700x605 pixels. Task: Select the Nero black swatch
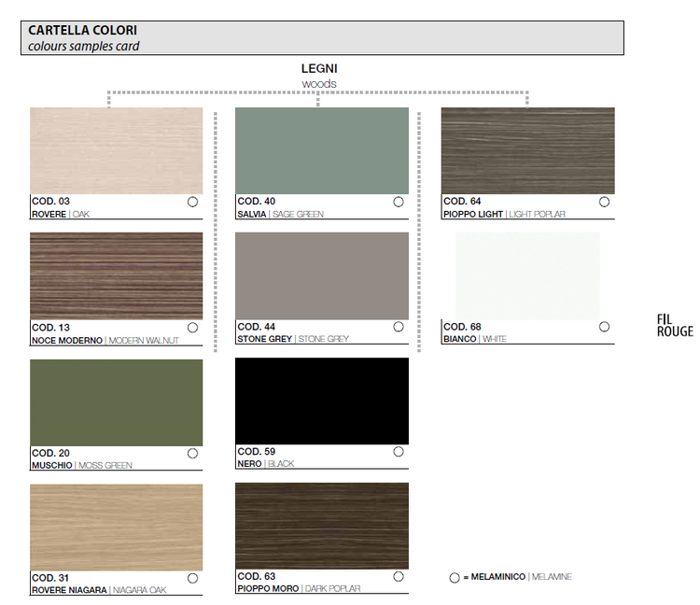tap(322, 401)
